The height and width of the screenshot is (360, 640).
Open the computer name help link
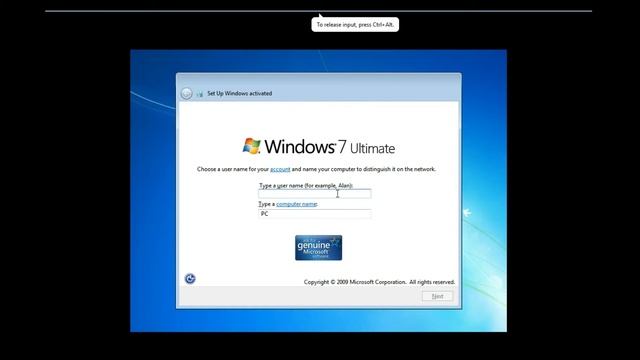[296, 204]
